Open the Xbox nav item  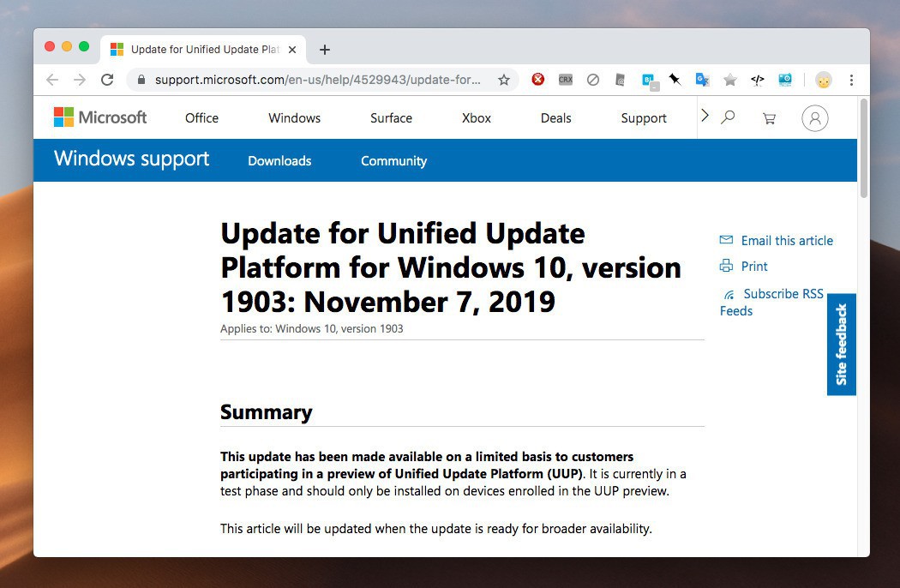click(x=477, y=118)
